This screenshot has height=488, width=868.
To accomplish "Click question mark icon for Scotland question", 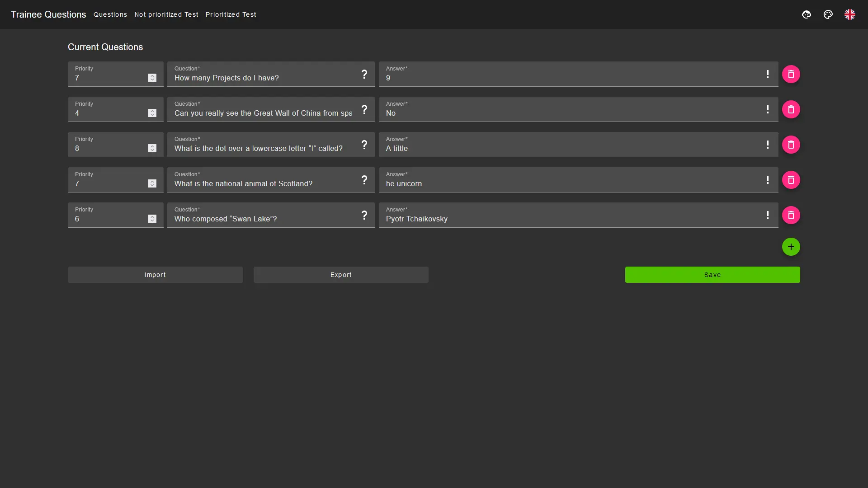I will [x=364, y=180].
